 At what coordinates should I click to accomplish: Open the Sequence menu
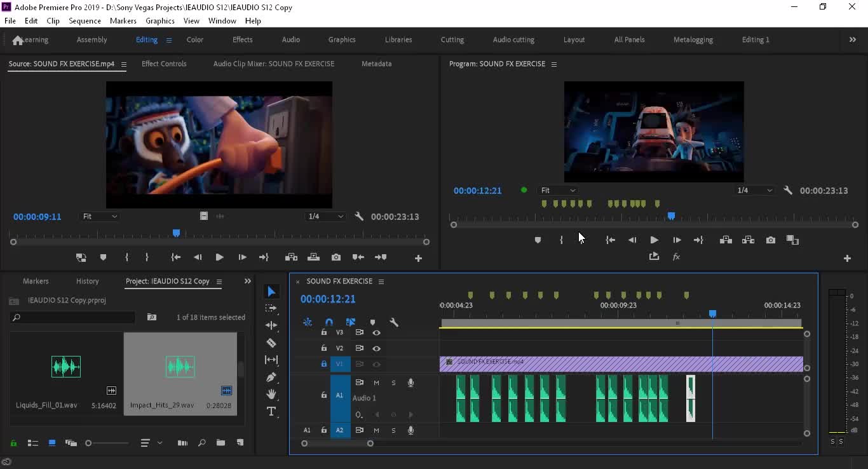85,21
